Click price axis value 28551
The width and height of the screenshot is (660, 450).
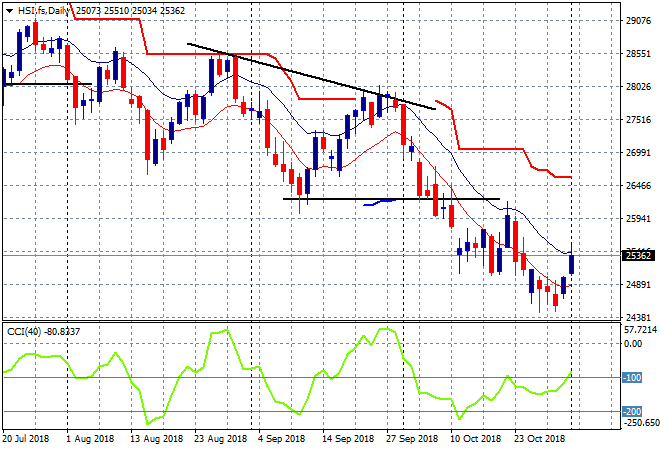pos(638,54)
